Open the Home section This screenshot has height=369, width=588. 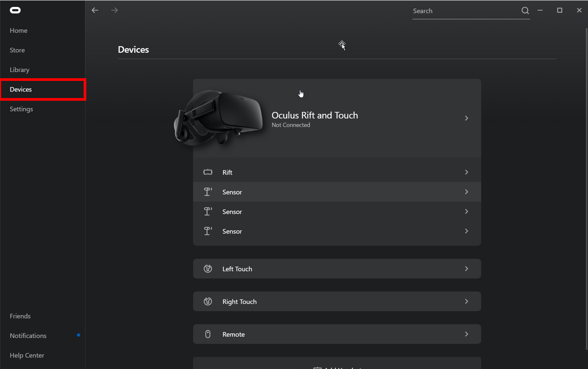point(19,31)
